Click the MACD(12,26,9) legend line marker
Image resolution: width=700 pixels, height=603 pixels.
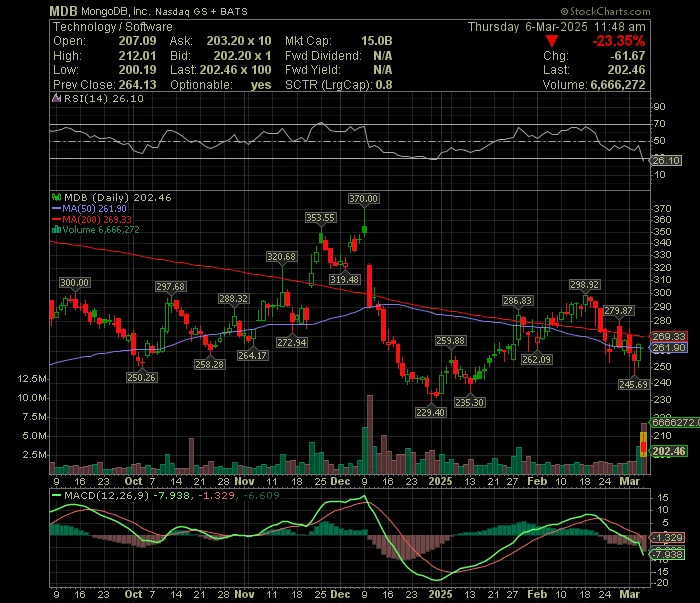pyautogui.click(x=56, y=495)
